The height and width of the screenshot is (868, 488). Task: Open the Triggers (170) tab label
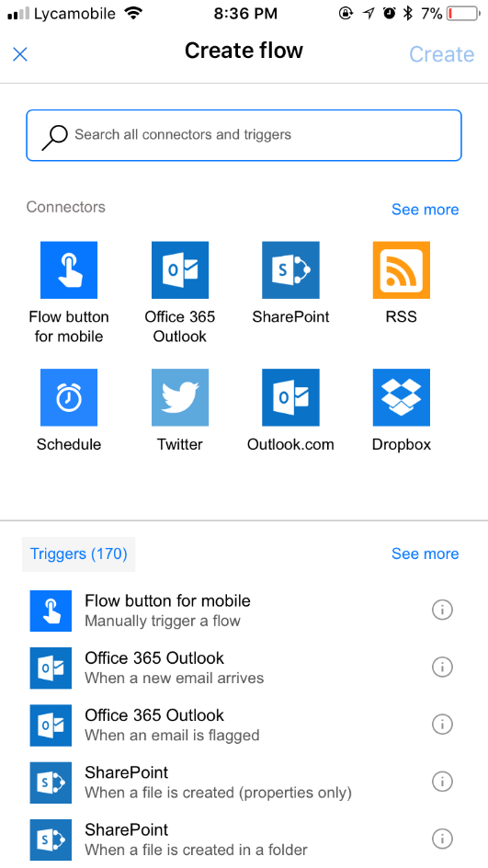78,554
